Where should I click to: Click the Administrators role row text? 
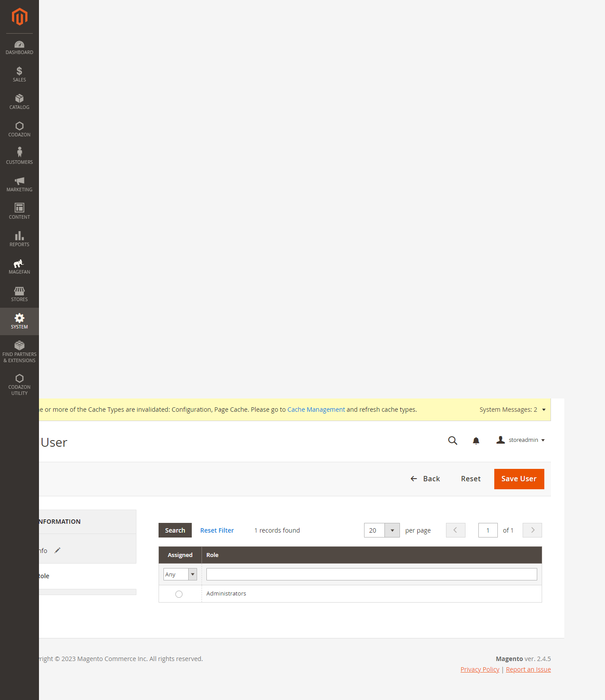(x=226, y=594)
